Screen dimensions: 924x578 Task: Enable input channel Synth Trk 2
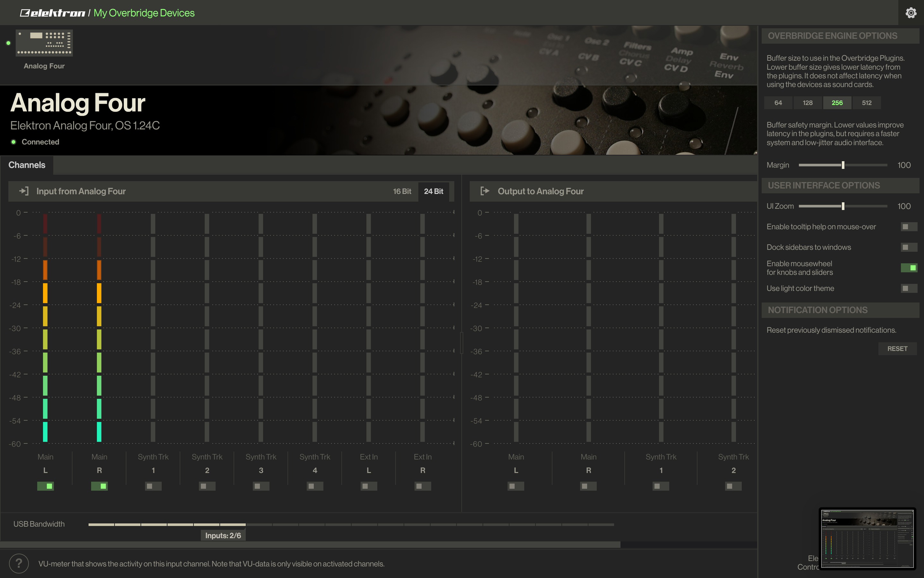pyautogui.click(x=207, y=486)
